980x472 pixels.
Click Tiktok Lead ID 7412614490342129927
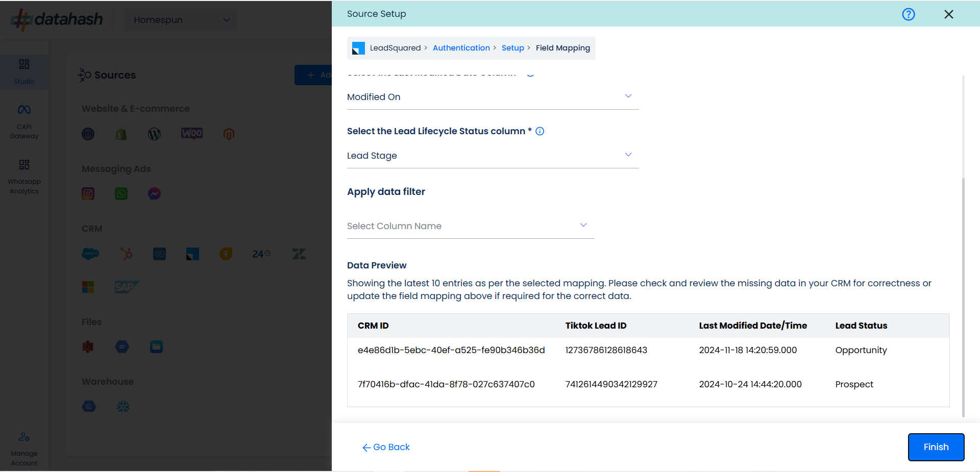pyautogui.click(x=611, y=384)
